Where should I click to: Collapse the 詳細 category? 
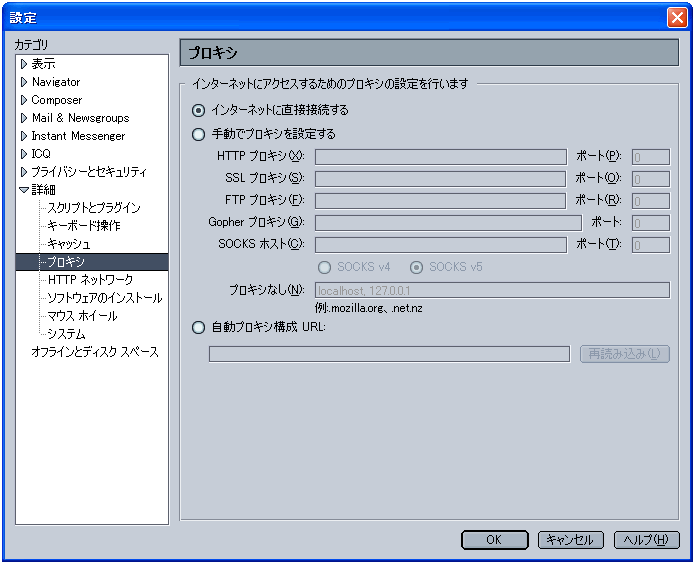(x=24, y=190)
